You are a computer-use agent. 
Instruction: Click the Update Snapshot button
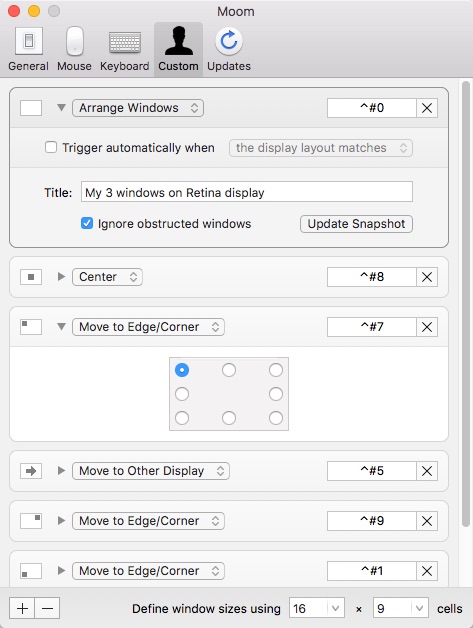click(356, 223)
